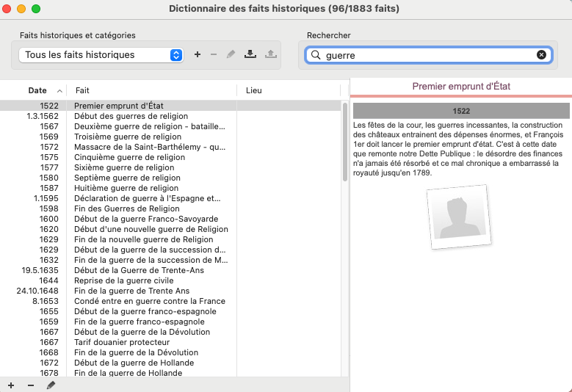Remove fact with bottom minus icon

tap(31, 385)
